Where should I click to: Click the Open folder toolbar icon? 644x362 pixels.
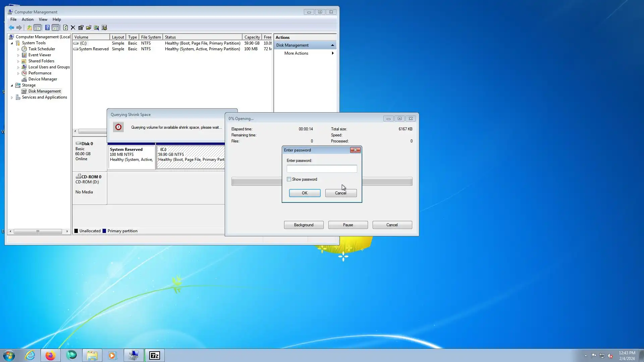click(89, 27)
